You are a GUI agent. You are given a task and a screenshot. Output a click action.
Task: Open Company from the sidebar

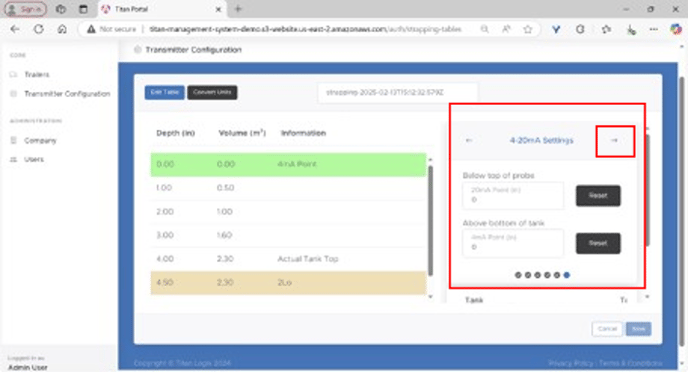pos(40,140)
